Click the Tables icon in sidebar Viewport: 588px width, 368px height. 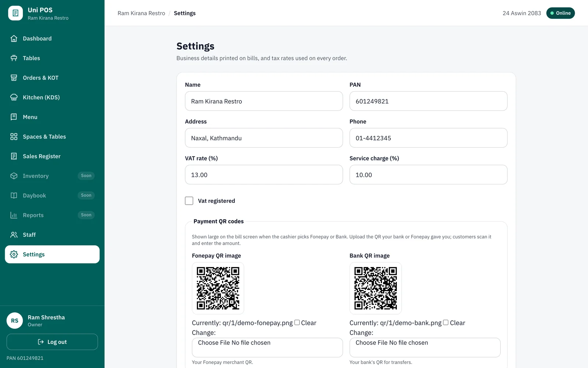(x=14, y=58)
